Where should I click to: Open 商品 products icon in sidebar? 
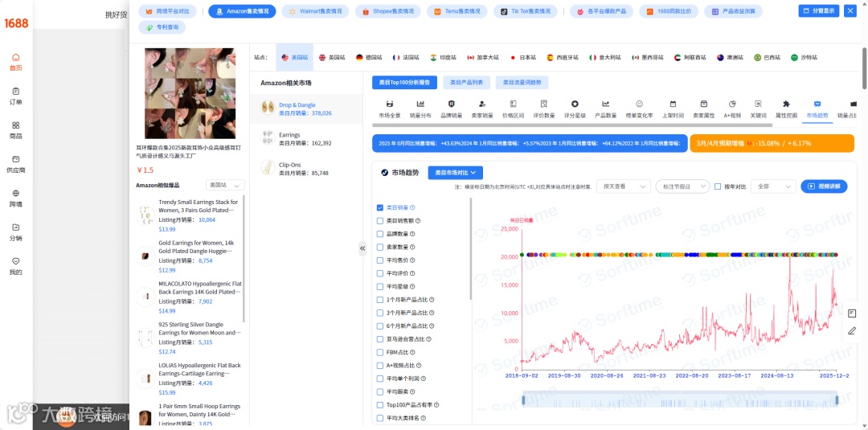pyautogui.click(x=15, y=125)
